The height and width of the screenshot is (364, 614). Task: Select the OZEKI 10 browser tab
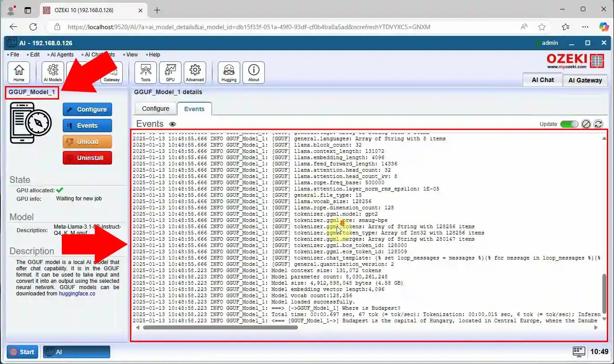click(94, 10)
